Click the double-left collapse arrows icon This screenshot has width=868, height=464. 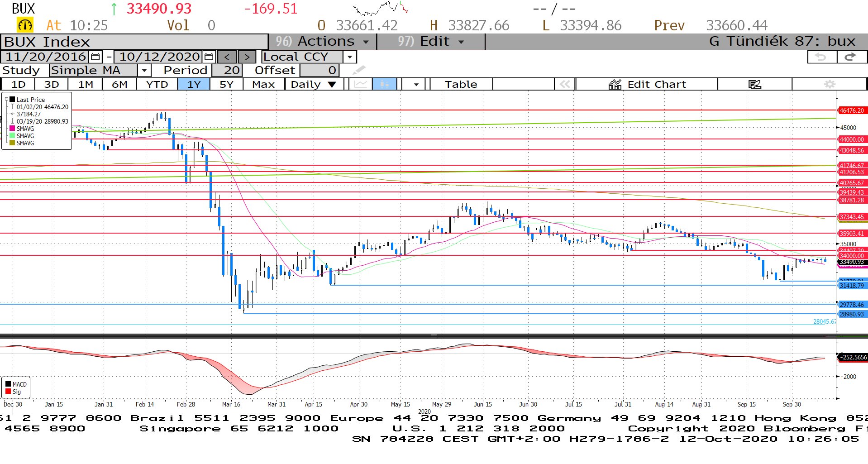pyautogui.click(x=565, y=84)
